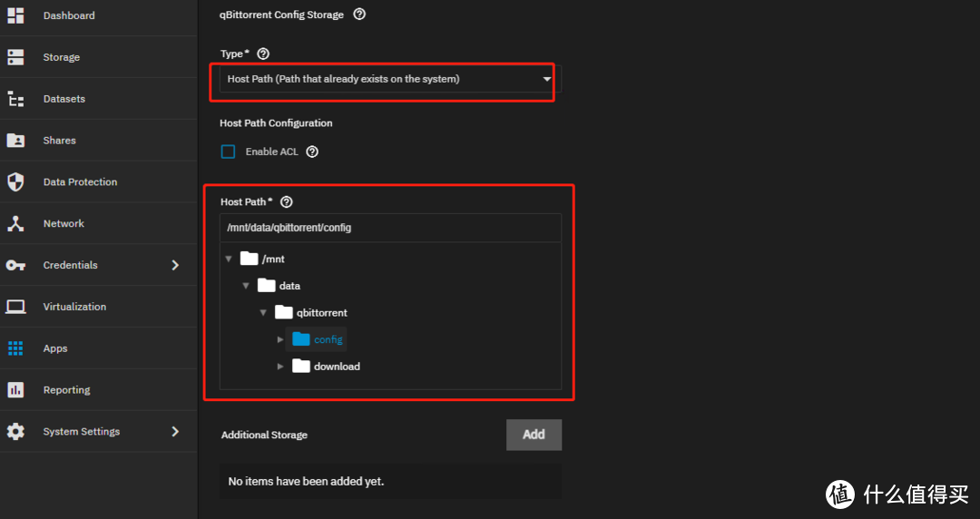Click the Add button for Additional Storage
Viewport: 980px width, 519px height.
pyautogui.click(x=534, y=435)
